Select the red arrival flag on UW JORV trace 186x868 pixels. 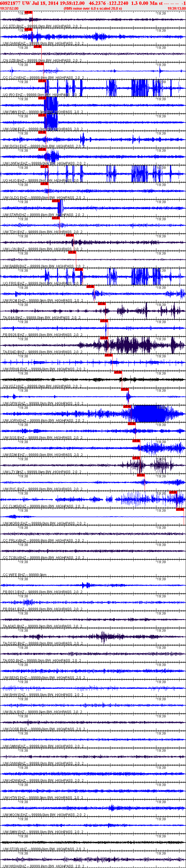point(127,406)
